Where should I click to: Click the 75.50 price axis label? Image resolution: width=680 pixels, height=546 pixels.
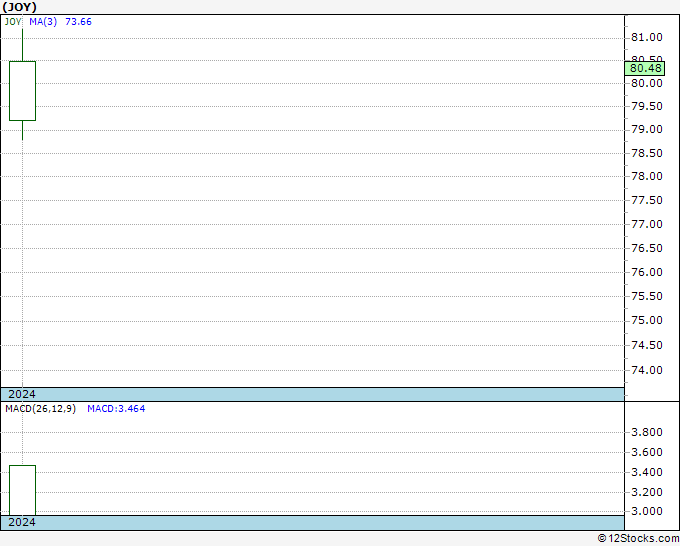pos(647,296)
